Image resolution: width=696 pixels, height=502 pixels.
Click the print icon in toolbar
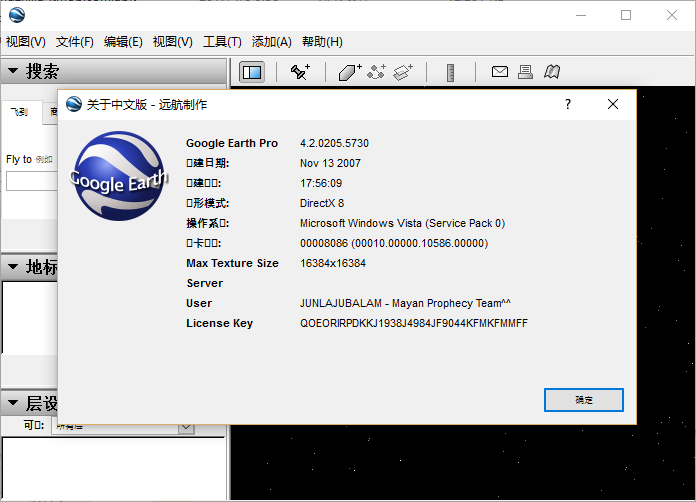(x=526, y=72)
